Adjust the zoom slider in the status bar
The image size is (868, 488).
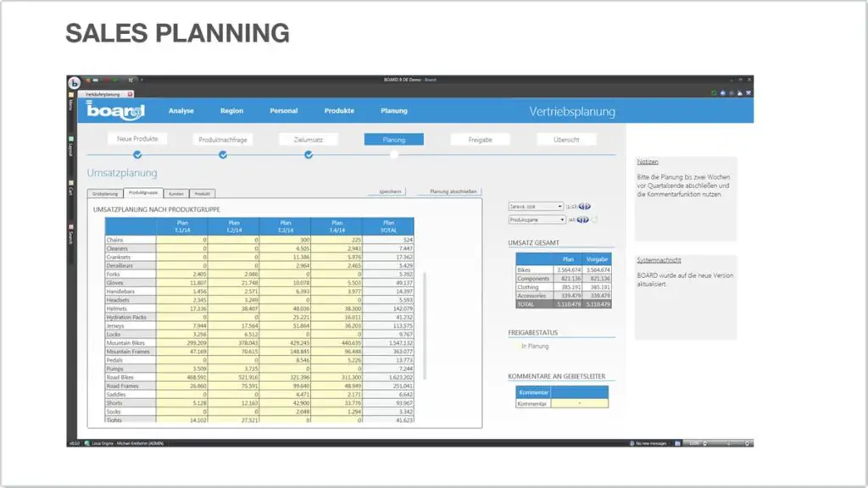point(726,443)
